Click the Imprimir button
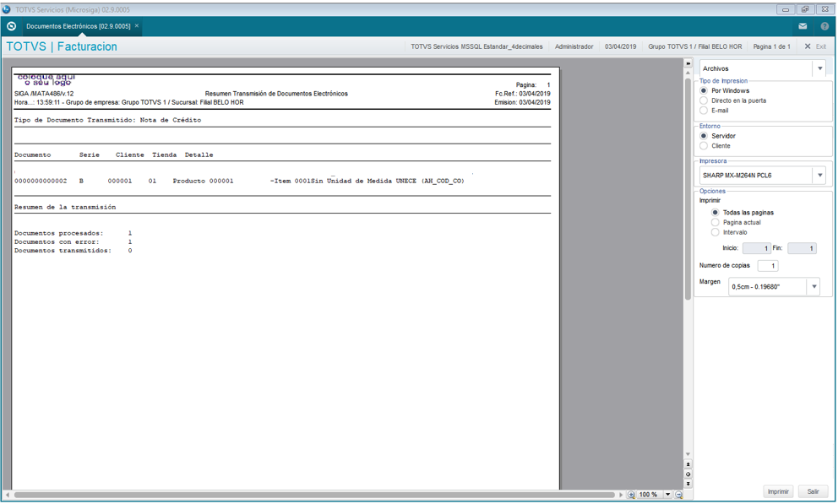 click(778, 491)
